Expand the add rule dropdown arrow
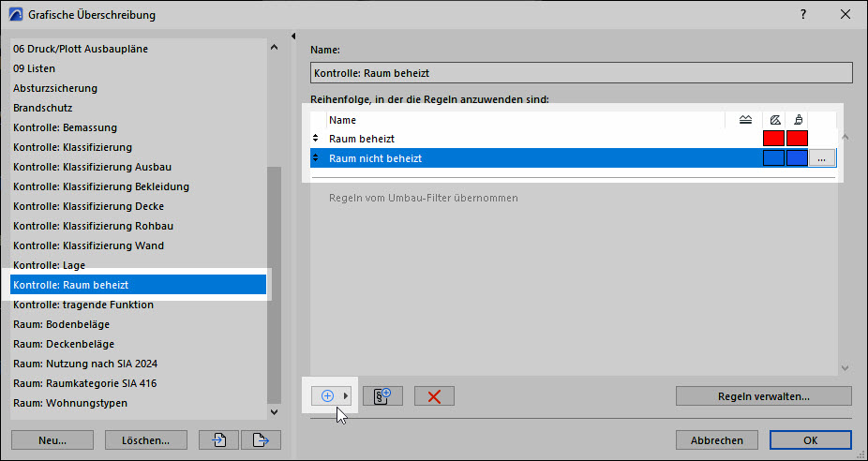The height and width of the screenshot is (461, 868). point(346,396)
